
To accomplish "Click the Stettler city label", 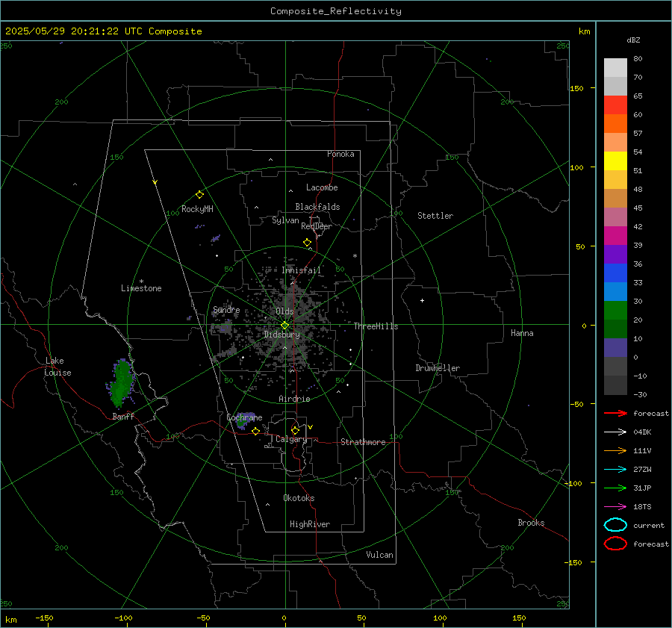I will pos(435,216).
